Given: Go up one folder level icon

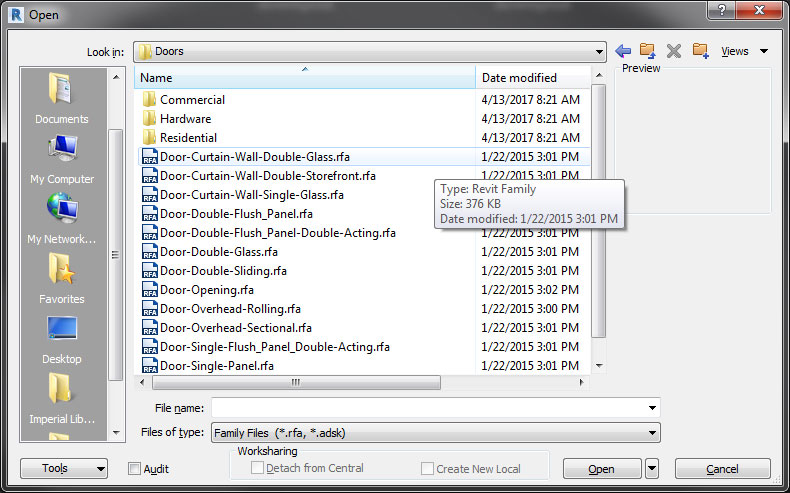Looking at the screenshot, I should coord(647,50).
